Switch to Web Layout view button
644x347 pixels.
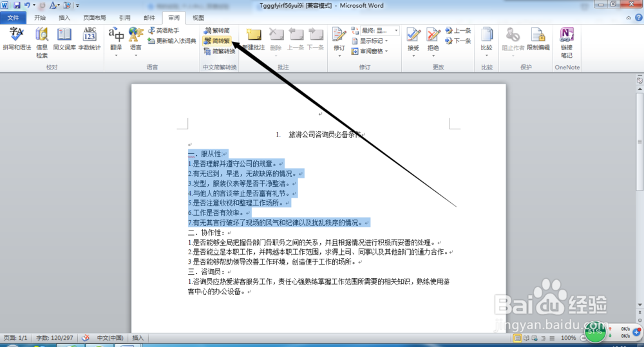click(x=535, y=338)
